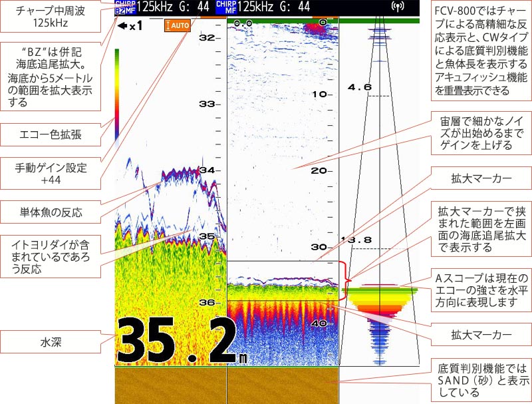Select the picture advance speed ×1 indicator
This screenshot has height=404, width=532.
point(130,26)
